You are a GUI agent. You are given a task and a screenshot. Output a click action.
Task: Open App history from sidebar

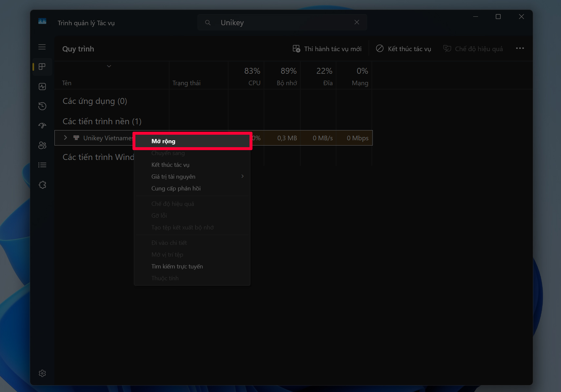point(42,106)
